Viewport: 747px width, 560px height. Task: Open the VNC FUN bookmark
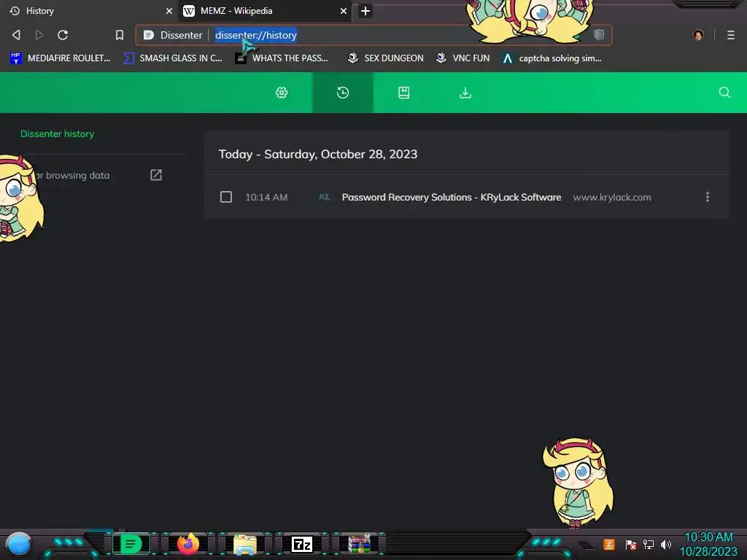[463, 58]
